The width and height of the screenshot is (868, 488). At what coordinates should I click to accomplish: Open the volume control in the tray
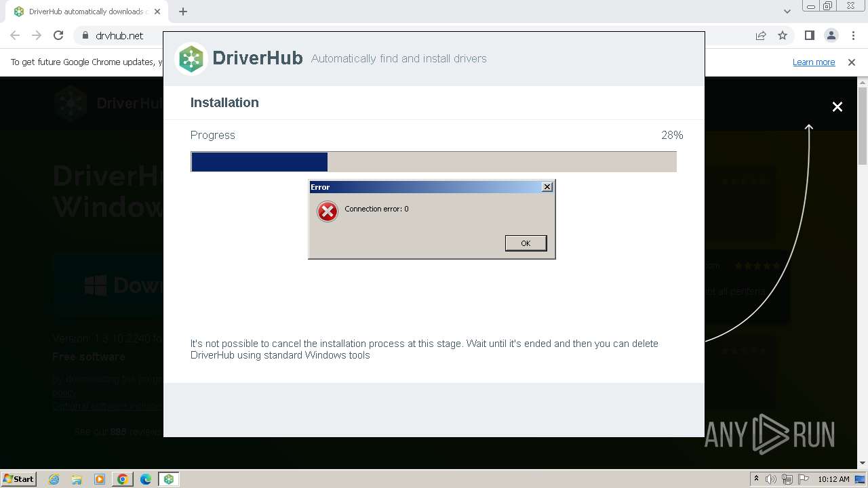[x=771, y=479]
